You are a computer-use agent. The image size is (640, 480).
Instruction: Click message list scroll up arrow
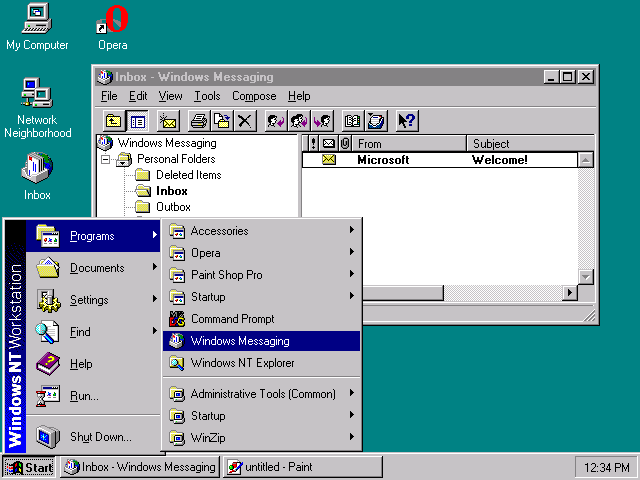pos(586,160)
